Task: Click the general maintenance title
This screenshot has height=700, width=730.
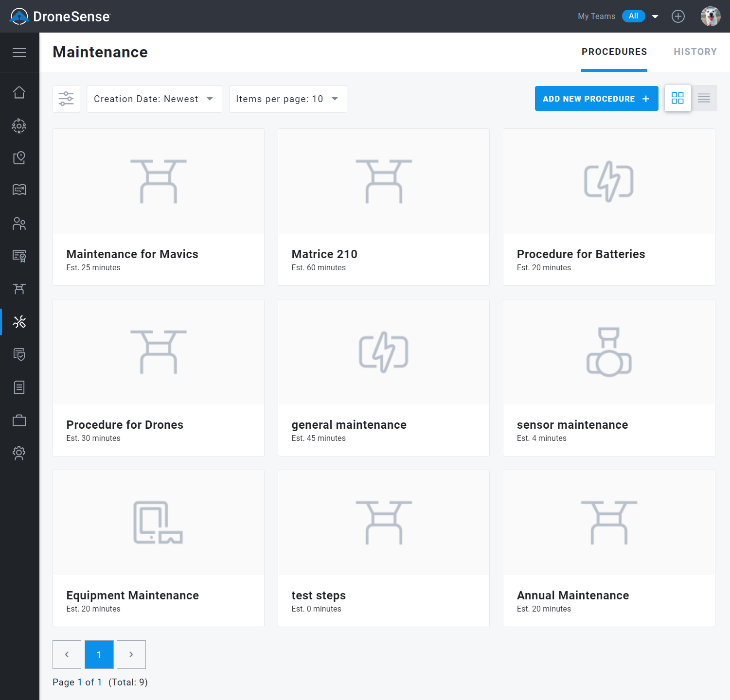Action: (x=349, y=425)
